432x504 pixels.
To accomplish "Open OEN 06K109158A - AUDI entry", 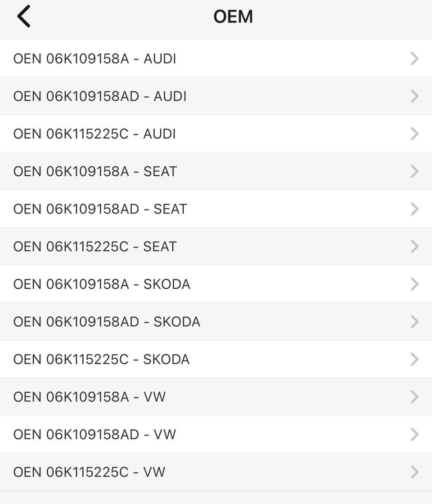I will [94, 59].
